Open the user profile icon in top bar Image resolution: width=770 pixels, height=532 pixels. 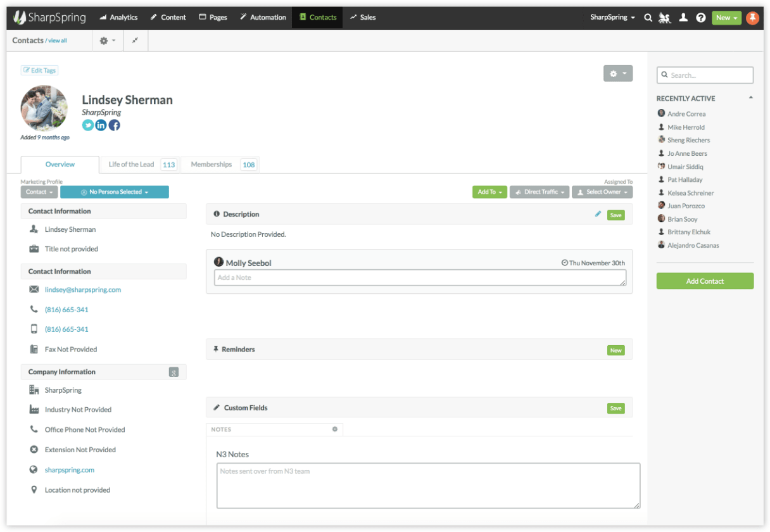click(683, 18)
